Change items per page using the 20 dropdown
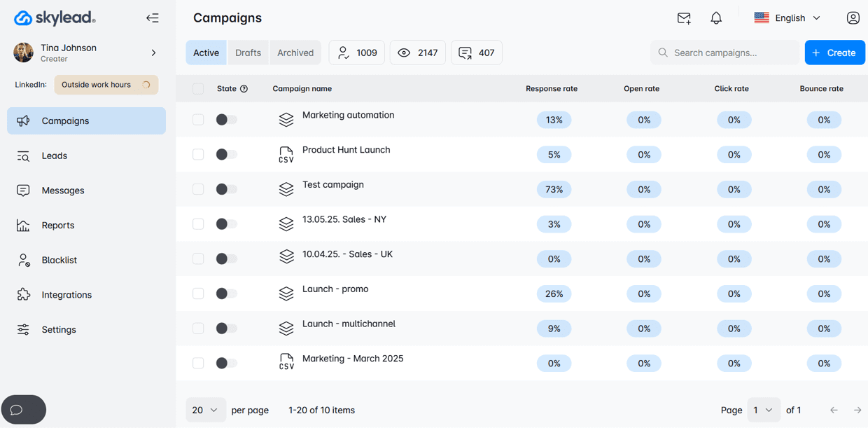868x428 pixels. pos(205,410)
